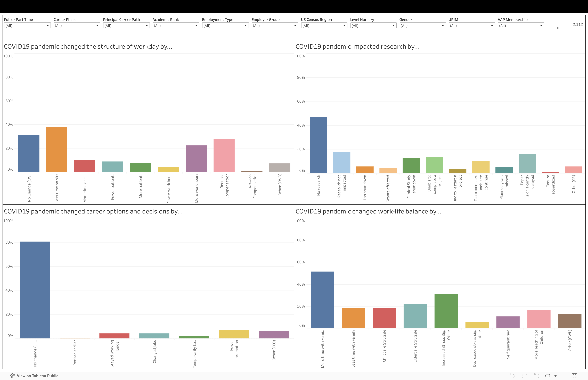Click the Refresh data loop icon
This screenshot has width=588, height=380.
point(548,376)
